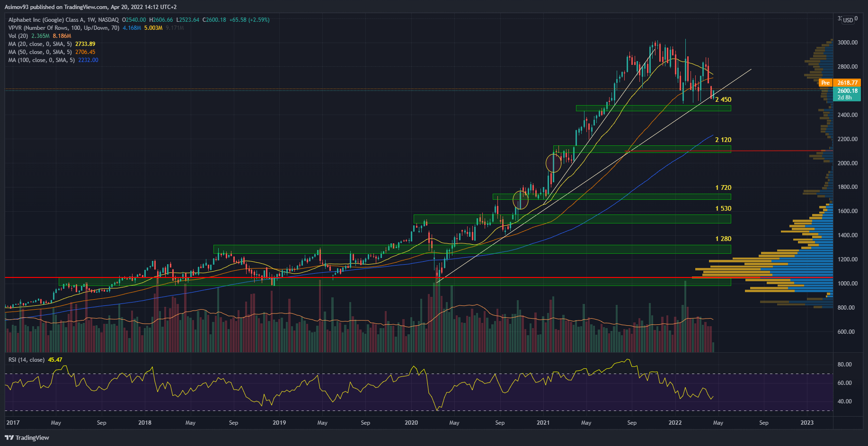
Task: Open the USD currency selector
Action: tap(848, 20)
